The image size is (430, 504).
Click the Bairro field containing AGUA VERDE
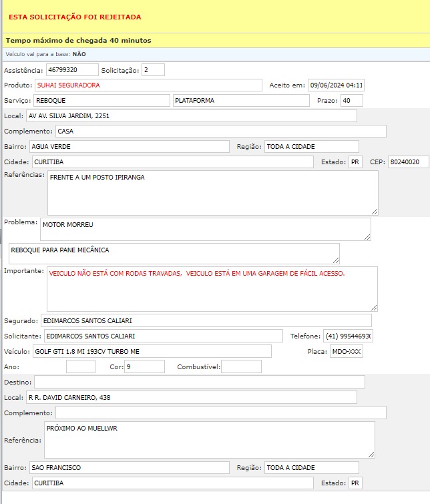pos(129,146)
